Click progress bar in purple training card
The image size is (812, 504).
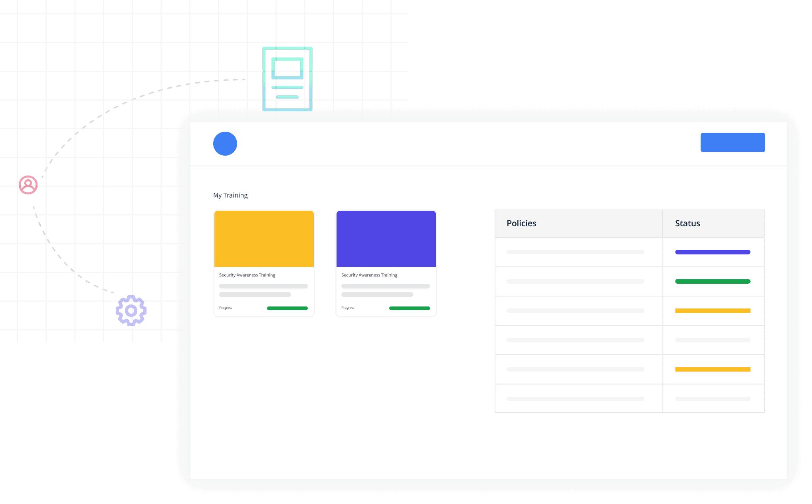click(410, 308)
